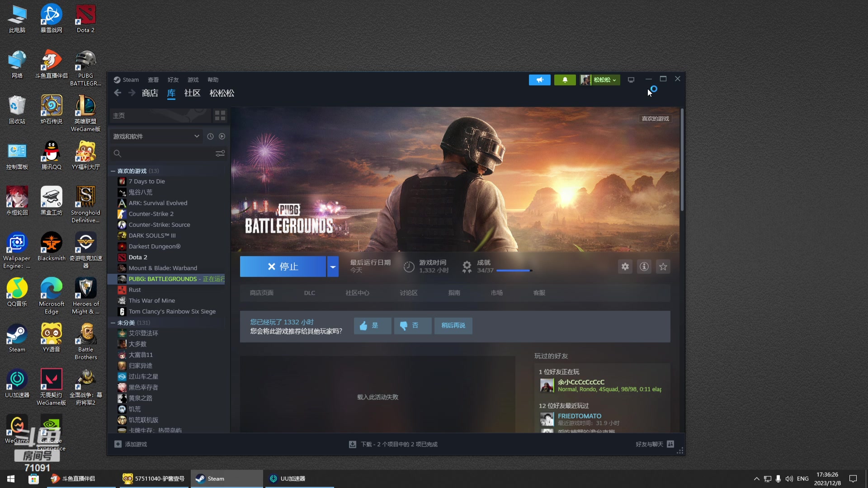Open Blacksmith desktop shortcut
Viewport: 868px width, 488px height.
click(51, 247)
